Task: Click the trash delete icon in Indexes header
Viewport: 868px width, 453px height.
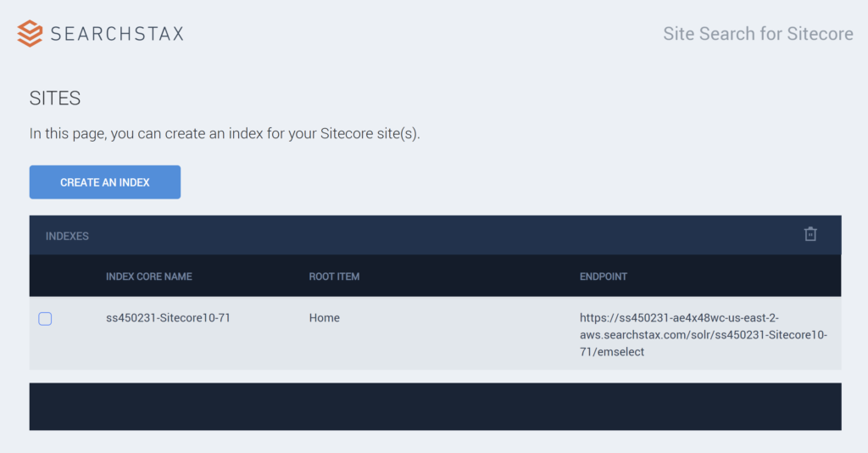Action: (x=810, y=234)
